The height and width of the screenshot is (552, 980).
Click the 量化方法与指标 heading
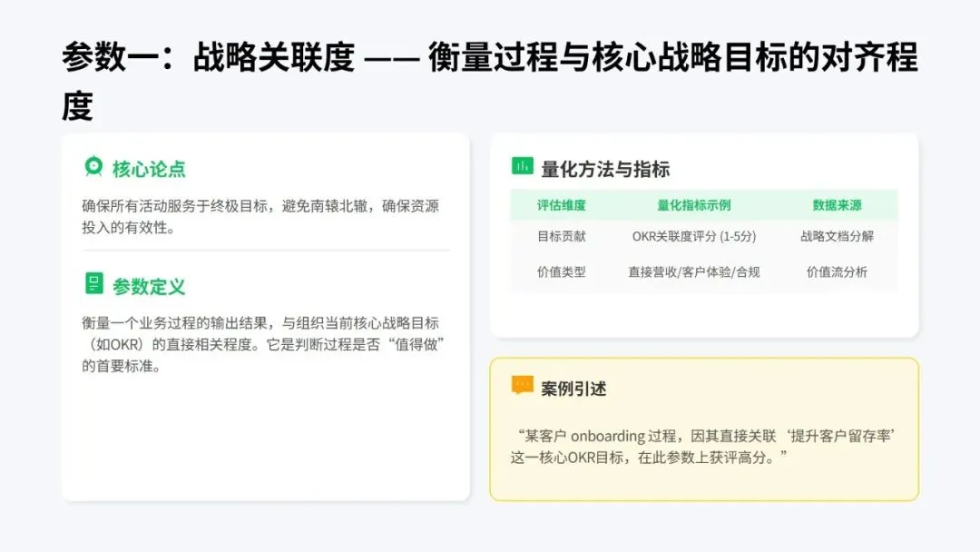click(605, 169)
